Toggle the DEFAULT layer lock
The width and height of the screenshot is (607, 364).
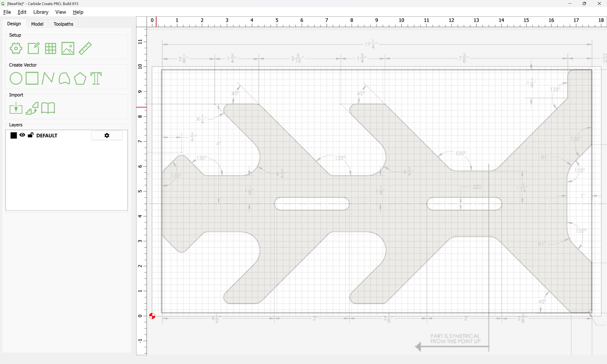click(x=31, y=135)
